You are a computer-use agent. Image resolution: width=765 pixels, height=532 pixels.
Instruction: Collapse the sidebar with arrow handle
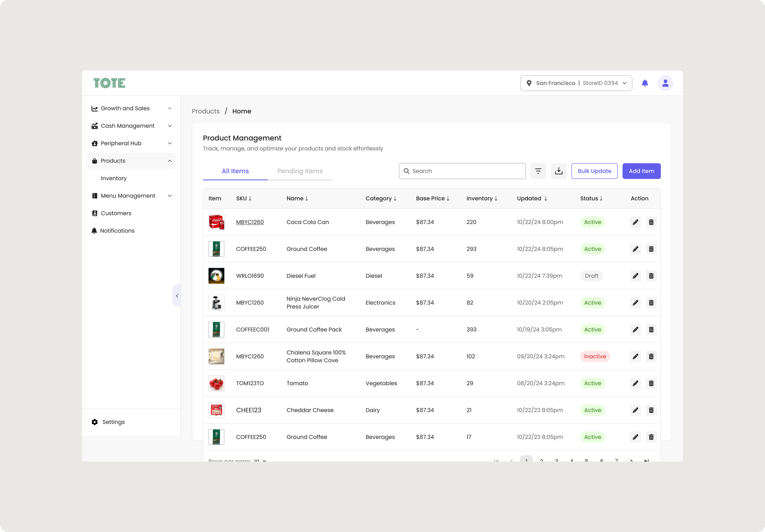point(177,296)
